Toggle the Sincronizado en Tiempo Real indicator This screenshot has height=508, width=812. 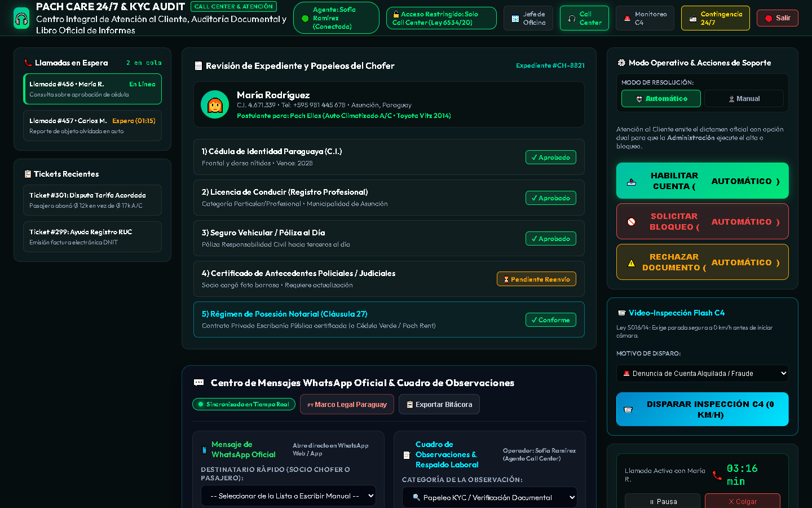point(244,404)
